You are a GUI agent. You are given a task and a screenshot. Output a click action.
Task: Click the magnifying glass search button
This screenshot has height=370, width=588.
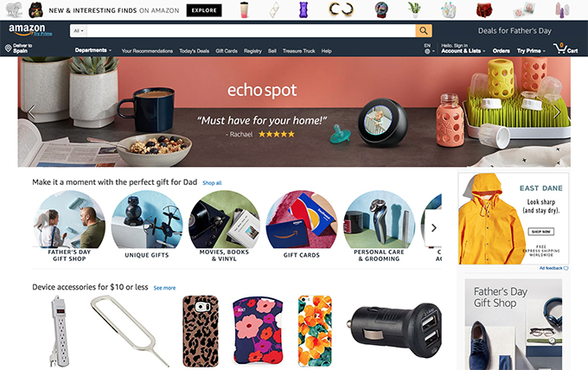point(424,31)
